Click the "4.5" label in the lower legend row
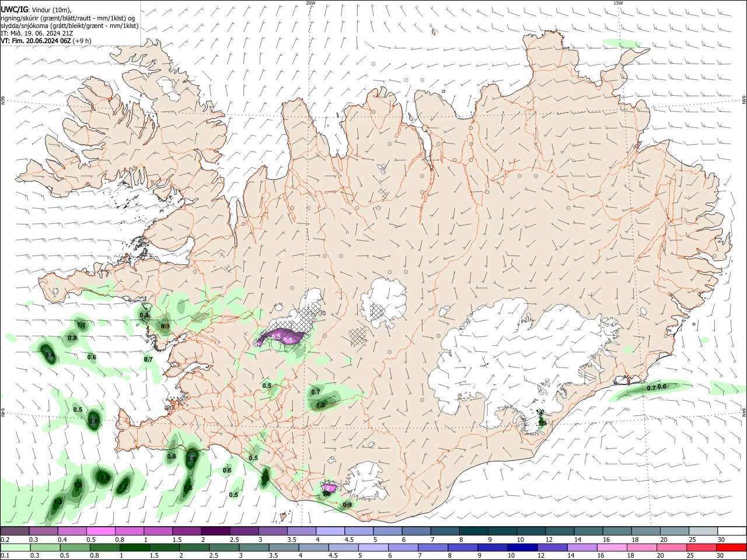 [333, 556]
